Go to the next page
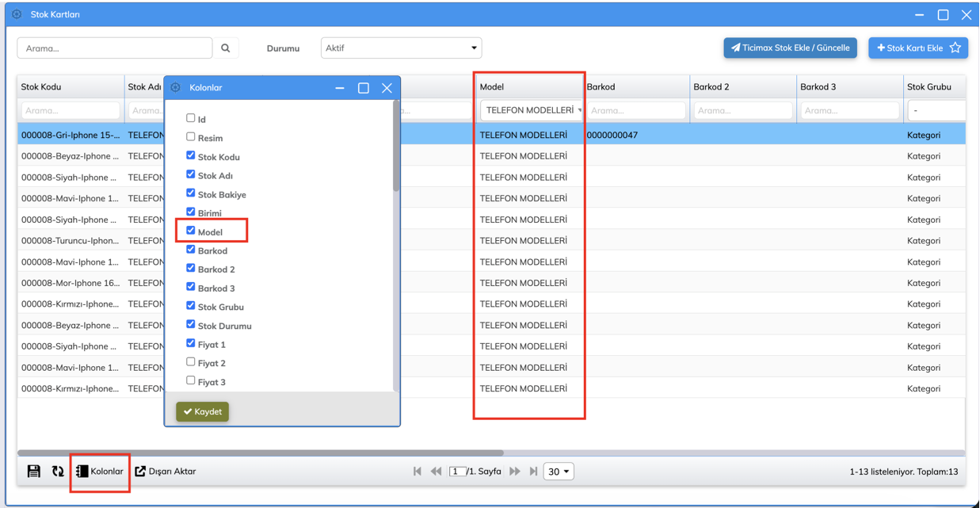 (515, 472)
